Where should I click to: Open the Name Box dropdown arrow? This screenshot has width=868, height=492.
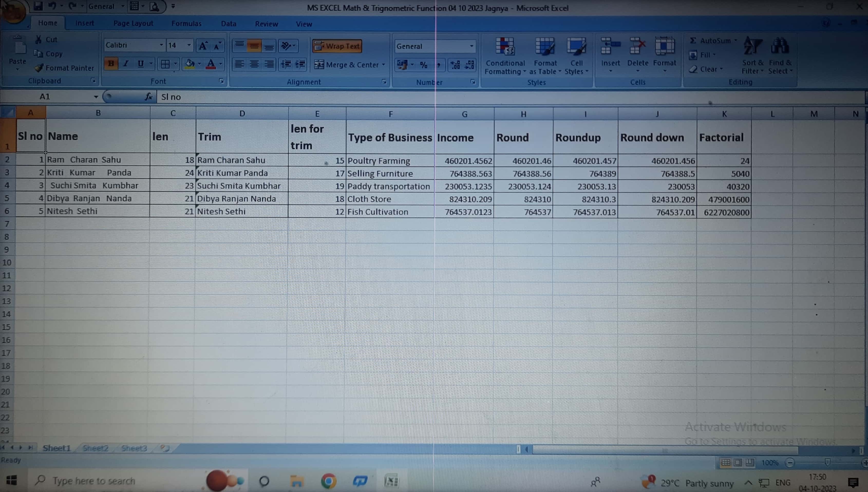96,97
